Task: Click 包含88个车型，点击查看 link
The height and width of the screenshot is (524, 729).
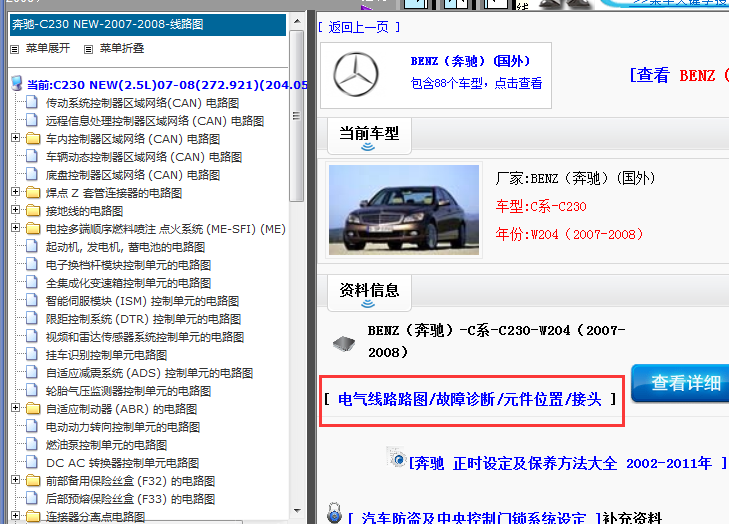Action: [x=476, y=83]
